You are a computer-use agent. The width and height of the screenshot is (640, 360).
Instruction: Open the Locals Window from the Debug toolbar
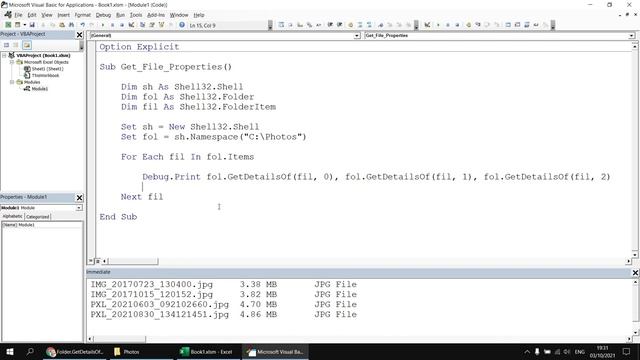[508, 25]
